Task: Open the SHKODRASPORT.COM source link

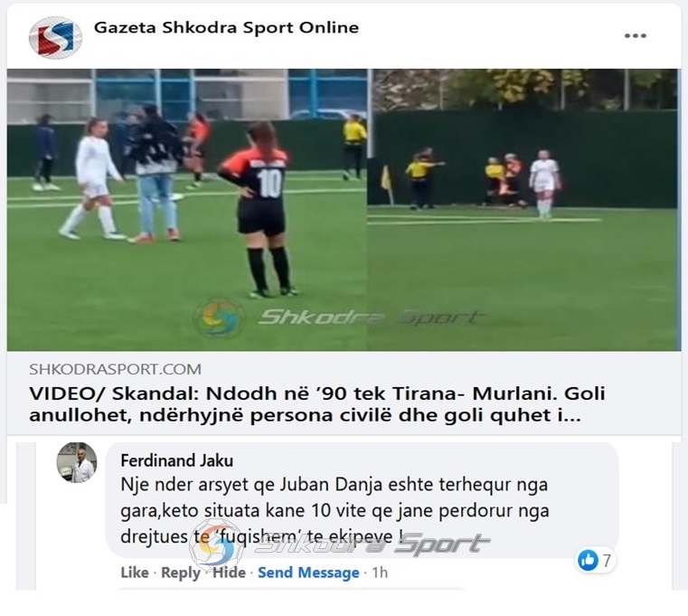Action: tap(116, 369)
